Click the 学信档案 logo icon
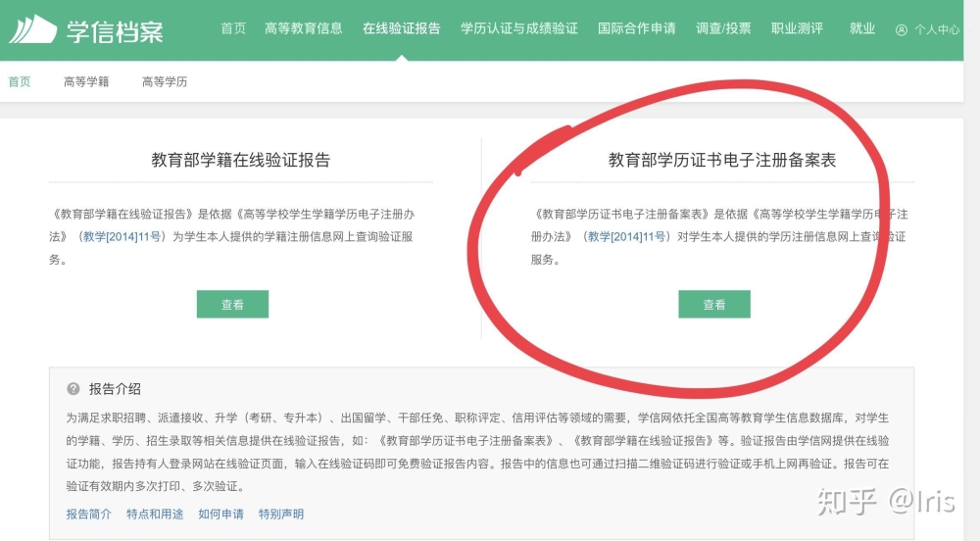 click(32, 28)
